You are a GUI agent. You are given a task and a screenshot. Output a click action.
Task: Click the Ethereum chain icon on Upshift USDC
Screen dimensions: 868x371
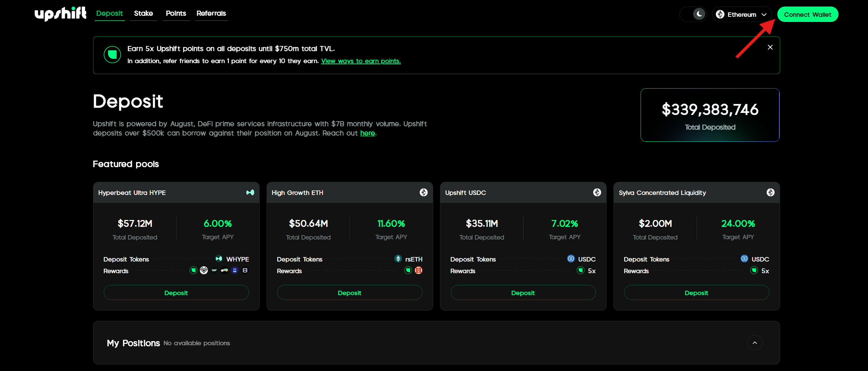597,193
